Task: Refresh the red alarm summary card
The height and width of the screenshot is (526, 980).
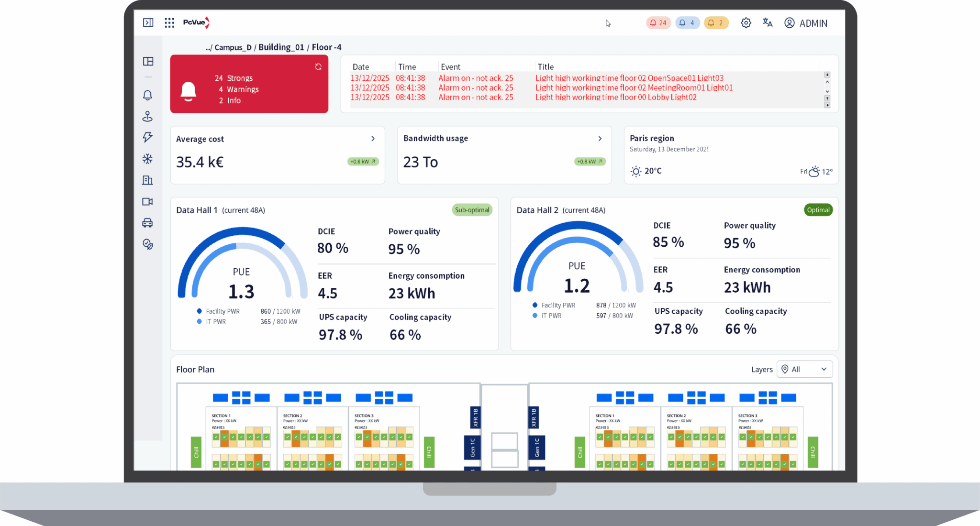Action: pos(318,67)
